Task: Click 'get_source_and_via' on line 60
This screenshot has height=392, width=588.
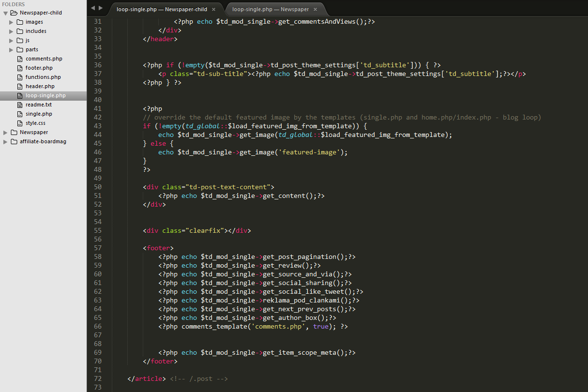Action: (298, 274)
